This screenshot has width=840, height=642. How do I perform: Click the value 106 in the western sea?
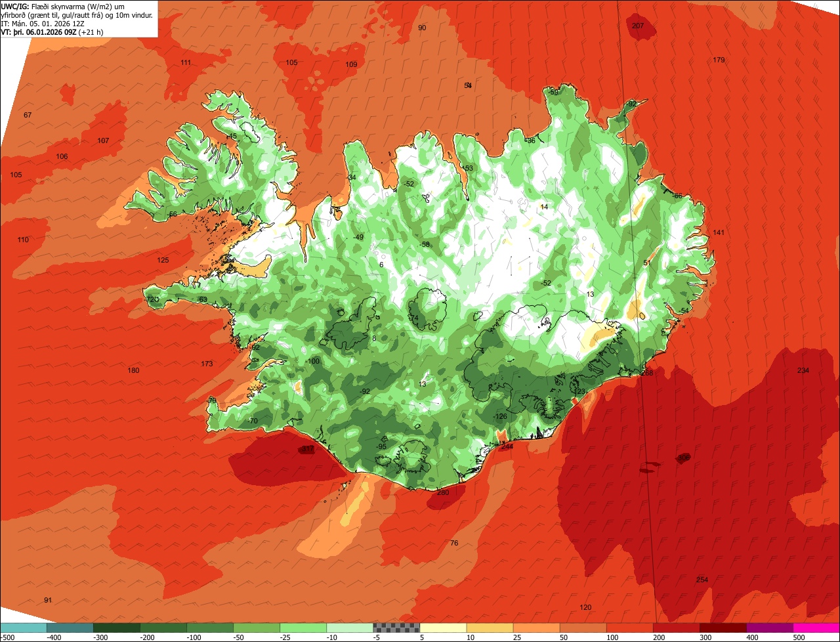pyautogui.click(x=62, y=156)
